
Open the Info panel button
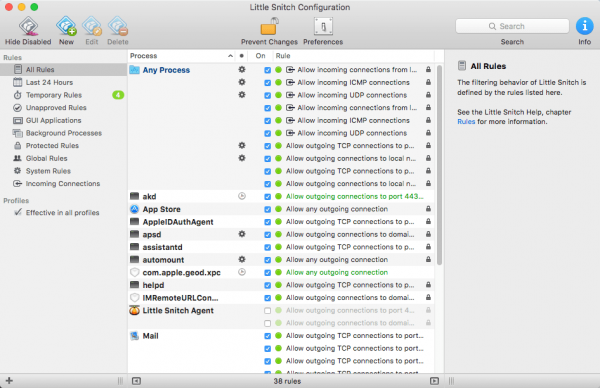pyautogui.click(x=584, y=26)
